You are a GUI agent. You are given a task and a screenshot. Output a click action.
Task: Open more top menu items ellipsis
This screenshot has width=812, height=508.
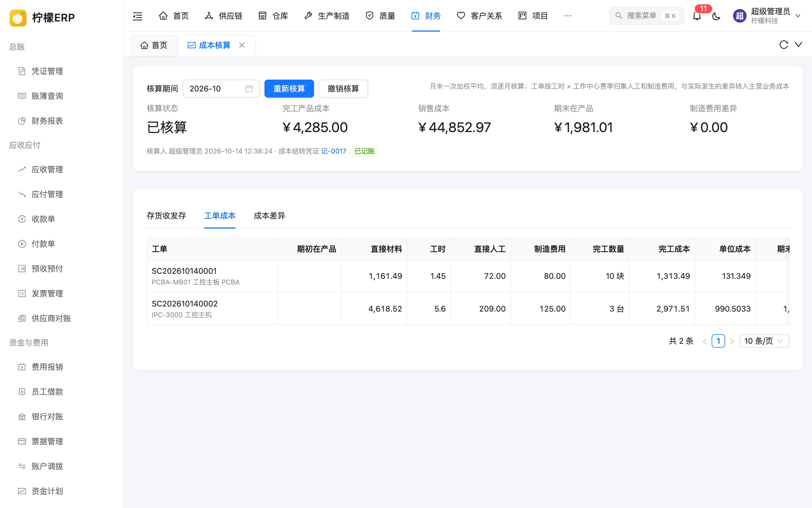coord(568,16)
